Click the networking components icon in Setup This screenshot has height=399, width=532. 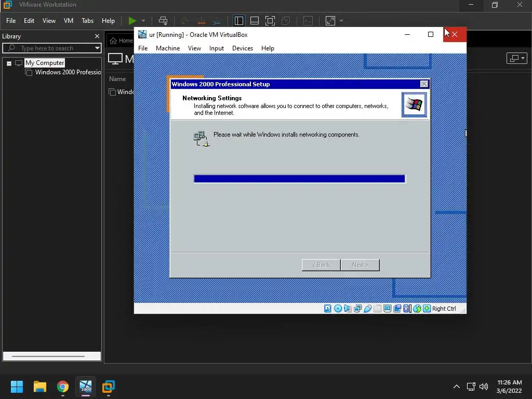click(202, 139)
